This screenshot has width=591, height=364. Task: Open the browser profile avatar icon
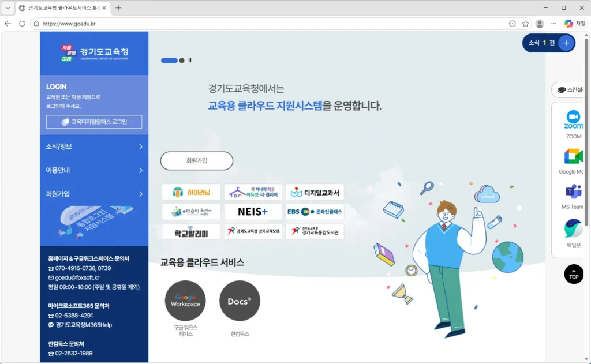click(540, 24)
